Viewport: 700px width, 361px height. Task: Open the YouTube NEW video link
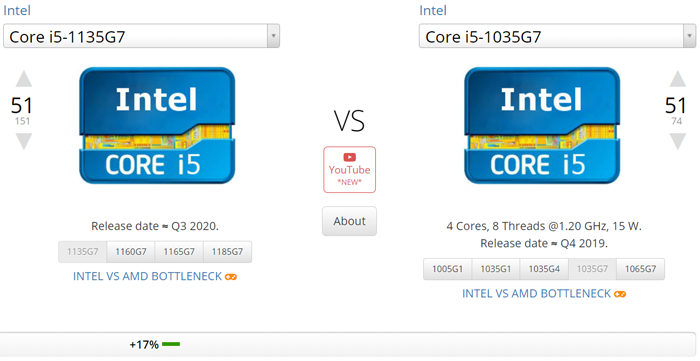350,170
